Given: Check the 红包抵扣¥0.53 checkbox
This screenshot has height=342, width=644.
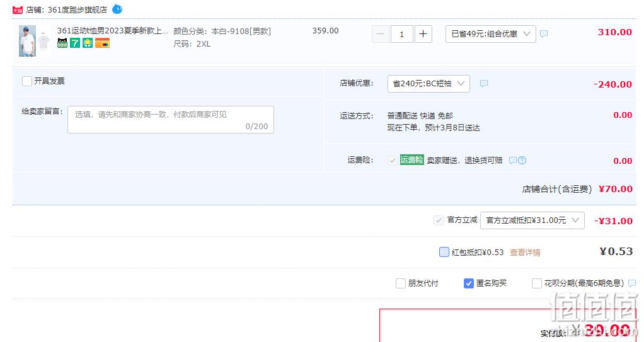Looking at the screenshot, I should click(444, 252).
